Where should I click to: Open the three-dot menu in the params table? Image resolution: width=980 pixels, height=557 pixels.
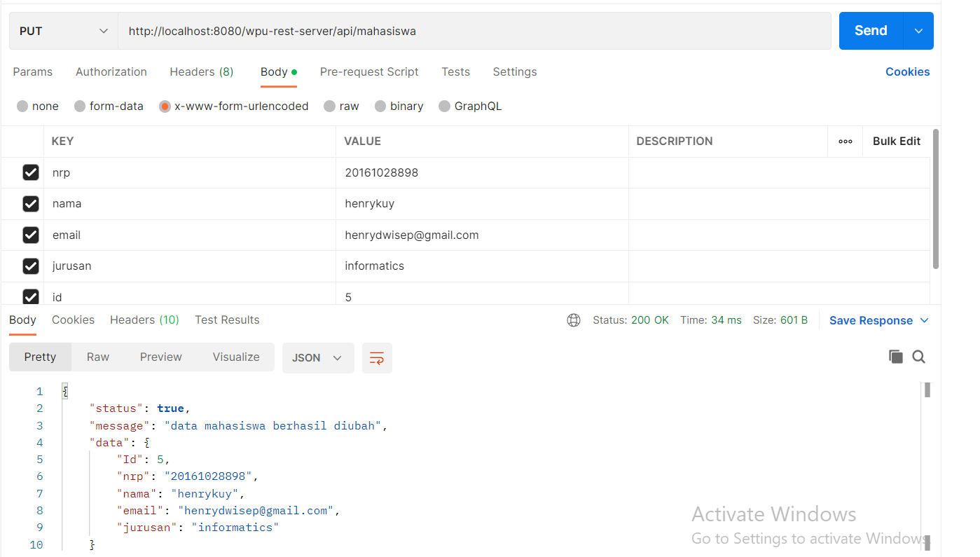click(845, 141)
